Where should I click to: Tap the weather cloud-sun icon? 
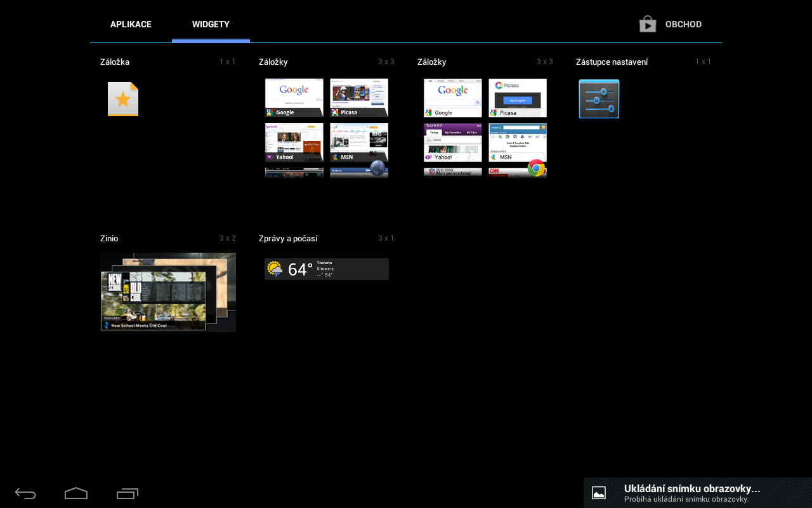275,269
